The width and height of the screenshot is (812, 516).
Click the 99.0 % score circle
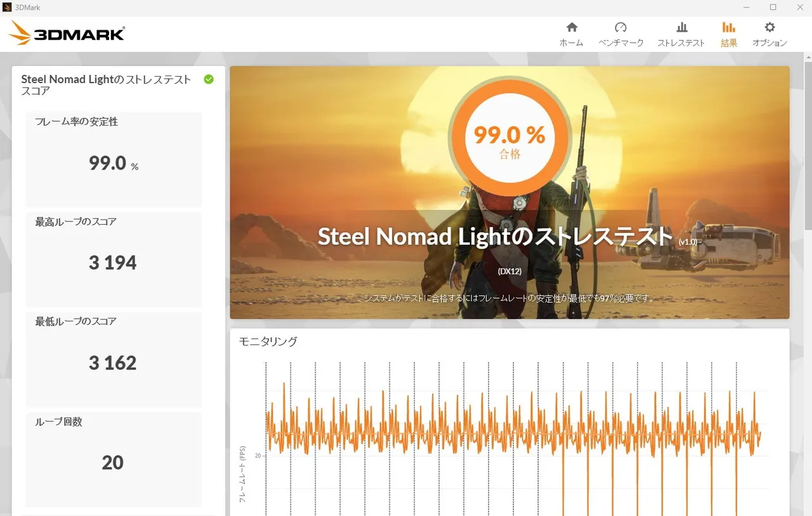coord(509,138)
